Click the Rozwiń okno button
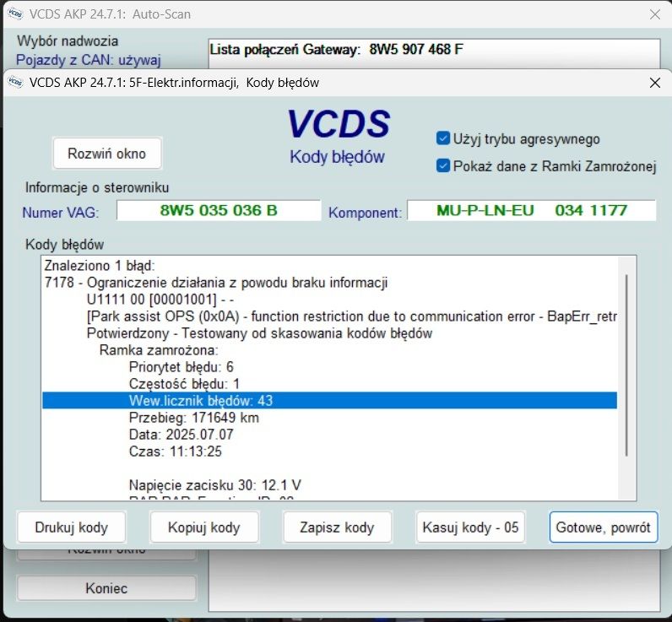The image size is (672, 622). [107, 154]
